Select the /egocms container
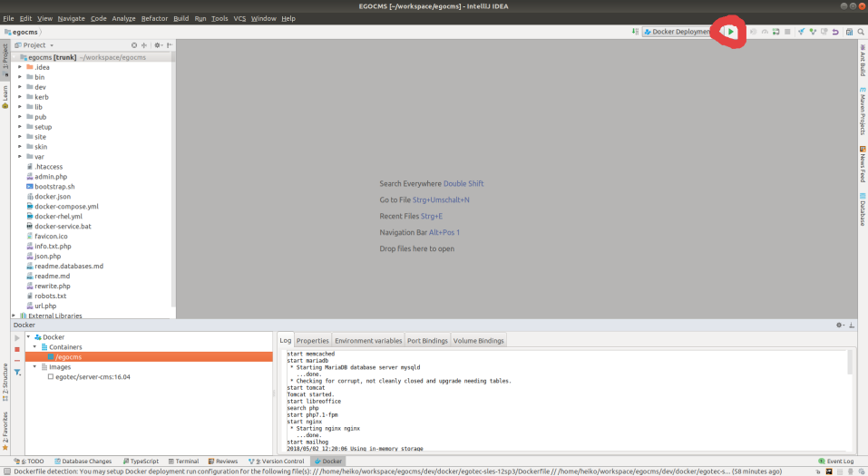868x476 pixels. click(x=149, y=357)
